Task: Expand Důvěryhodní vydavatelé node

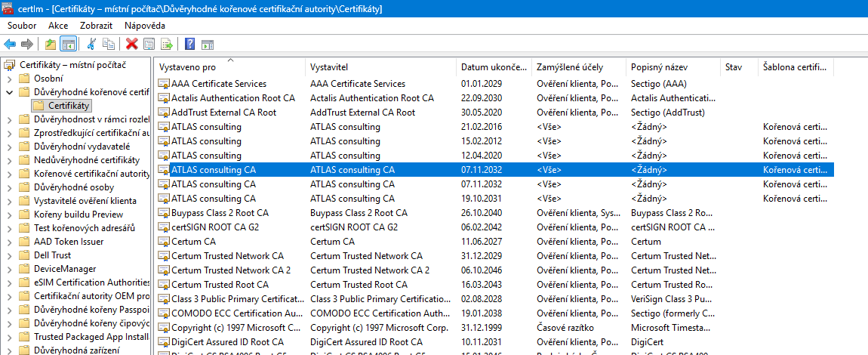Action: 9,147
